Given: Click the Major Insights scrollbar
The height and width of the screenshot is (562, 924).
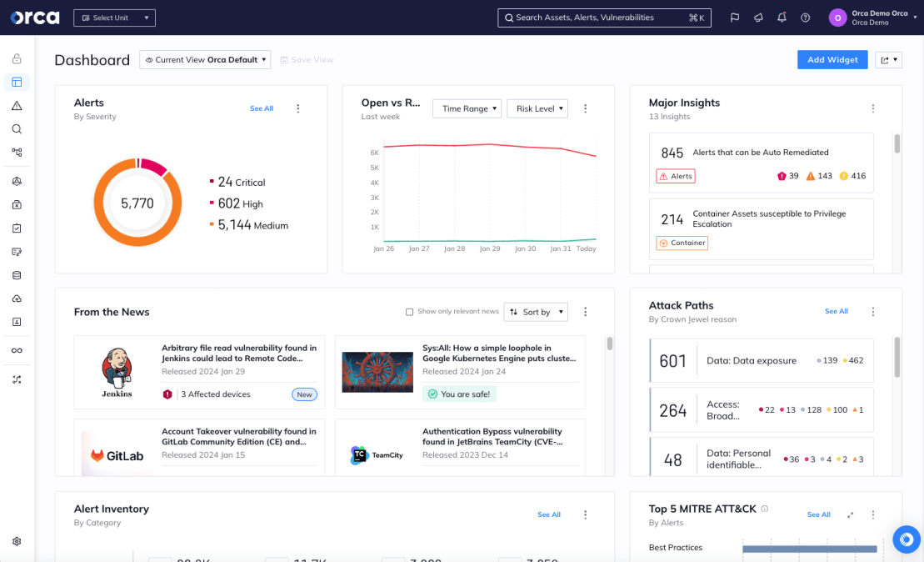Looking at the screenshot, I should 897,144.
